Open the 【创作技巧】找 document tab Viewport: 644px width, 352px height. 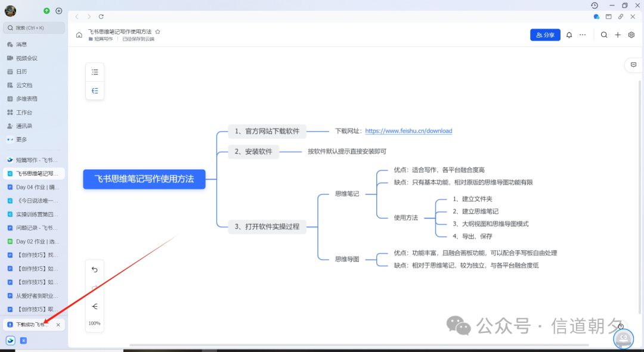click(33, 255)
